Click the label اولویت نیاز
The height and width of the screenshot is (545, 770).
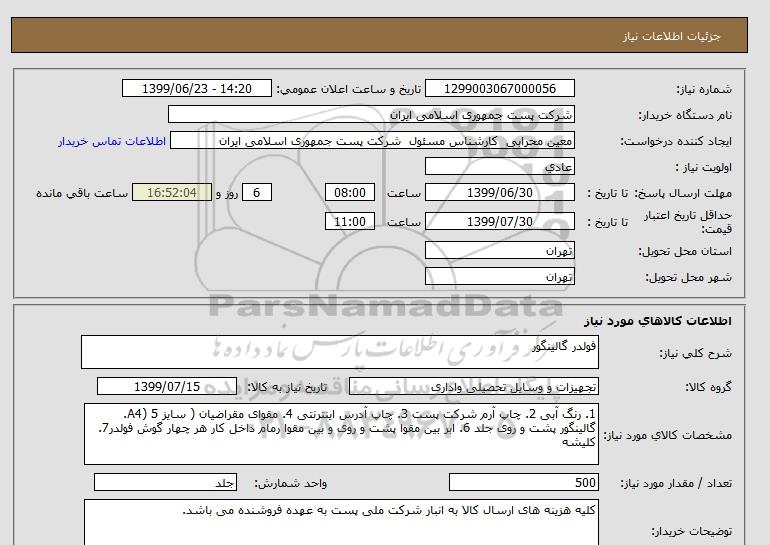(704, 167)
